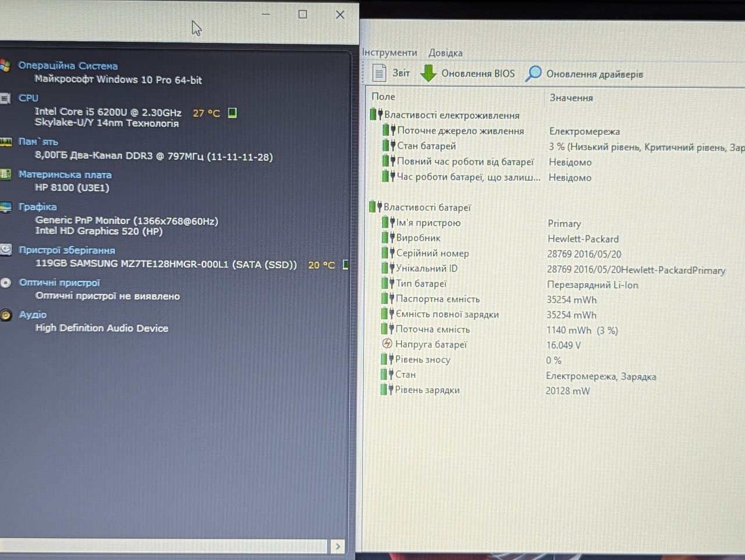Open the Довідка menu
The width and height of the screenshot is (745, 560).
point(445,53)
